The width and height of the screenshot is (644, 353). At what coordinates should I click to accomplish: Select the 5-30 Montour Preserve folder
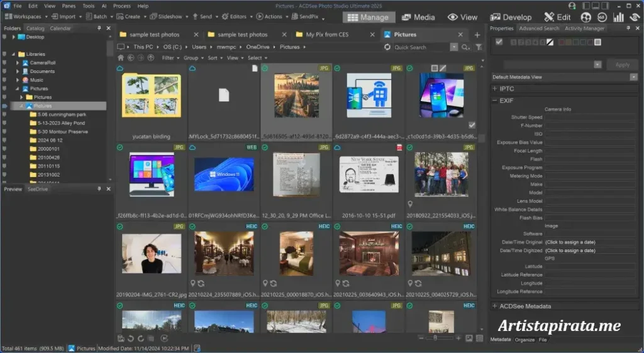click(x=58, y=132)
